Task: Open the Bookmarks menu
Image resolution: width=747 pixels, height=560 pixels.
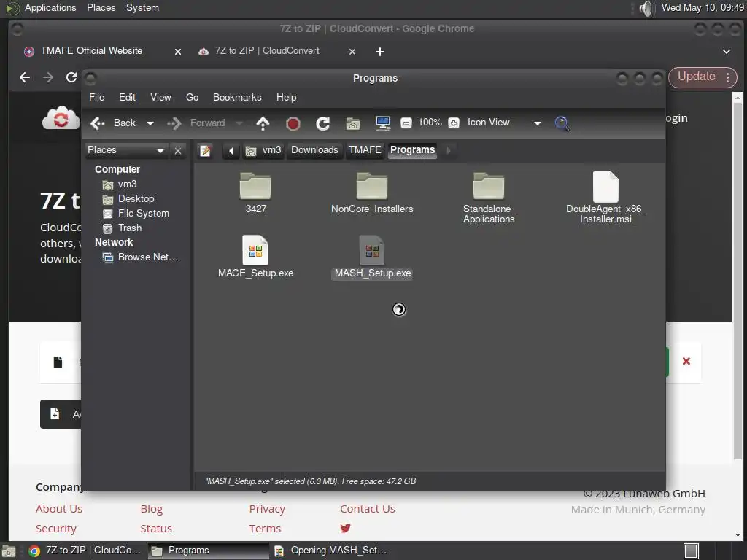Action: tap(237, 97)
